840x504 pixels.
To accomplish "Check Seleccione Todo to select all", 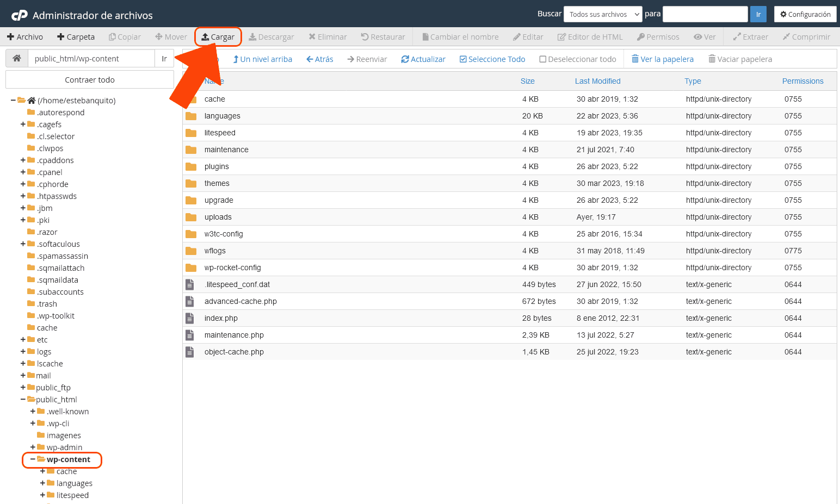I will [492, 59].
